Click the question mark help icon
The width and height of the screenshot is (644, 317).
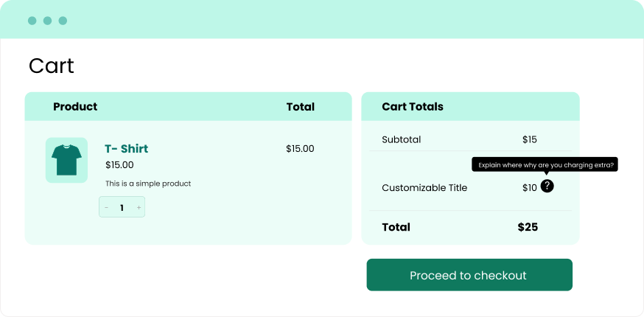(x=547, y=187)
